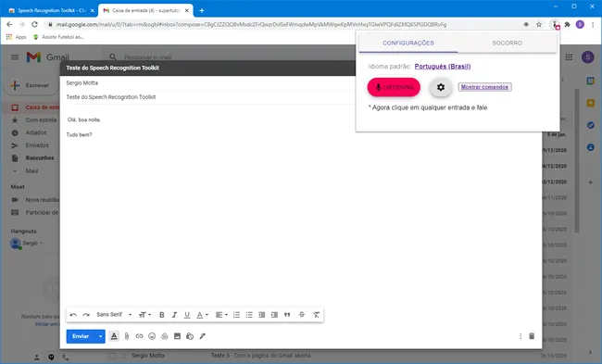This screenshot has height=364, width=602.
Task: Go back in browser history
Action: click(9, 25)
